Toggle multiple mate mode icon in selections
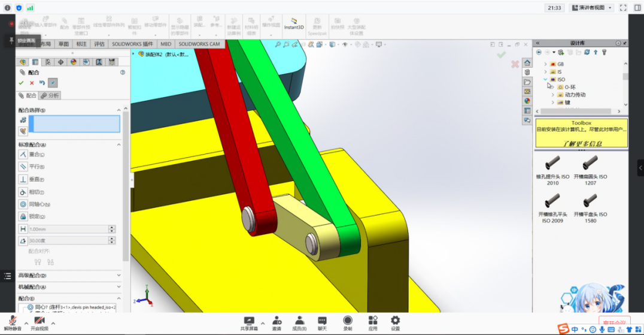Viewport: 644px width, 335px height. click(23, 131)
